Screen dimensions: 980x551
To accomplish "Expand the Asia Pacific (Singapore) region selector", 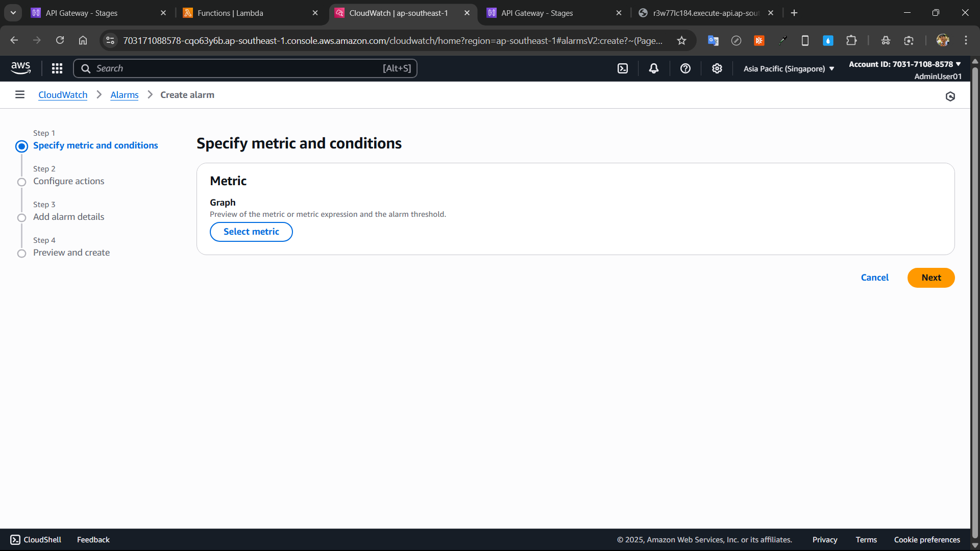I will [789, 68].
